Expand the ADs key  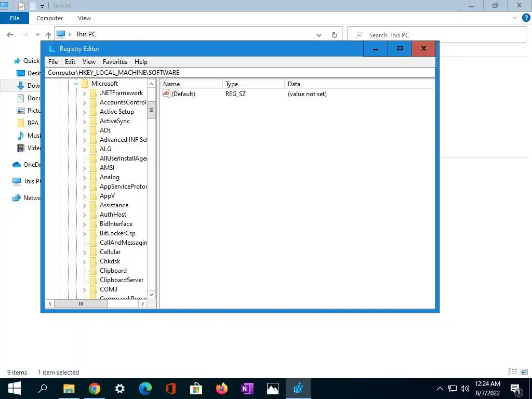pos(85,130)
